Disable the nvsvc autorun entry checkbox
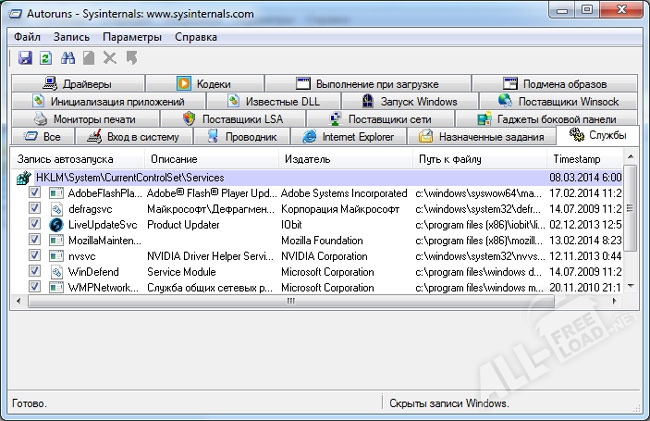This screenshot has height=421, width=650. click(35, 256)
